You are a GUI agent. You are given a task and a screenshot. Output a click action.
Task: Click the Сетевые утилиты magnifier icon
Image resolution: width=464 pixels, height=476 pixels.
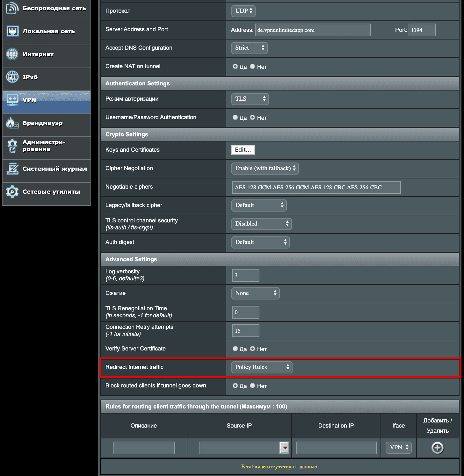pos(12,192)
